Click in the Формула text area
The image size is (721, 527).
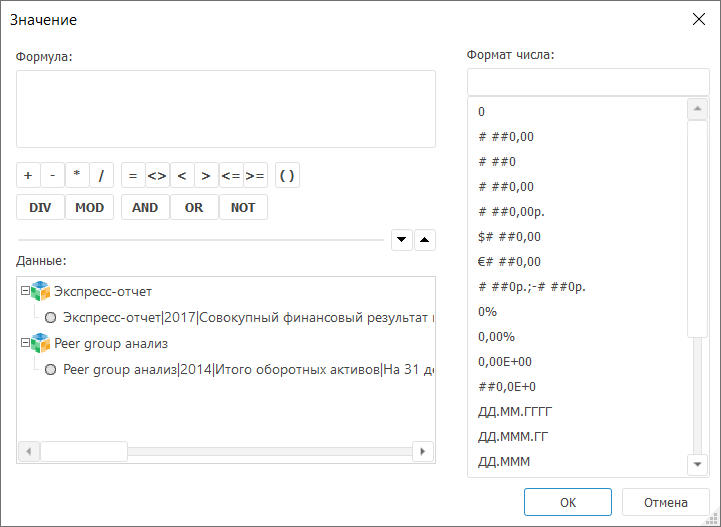(x=225, y=109)
